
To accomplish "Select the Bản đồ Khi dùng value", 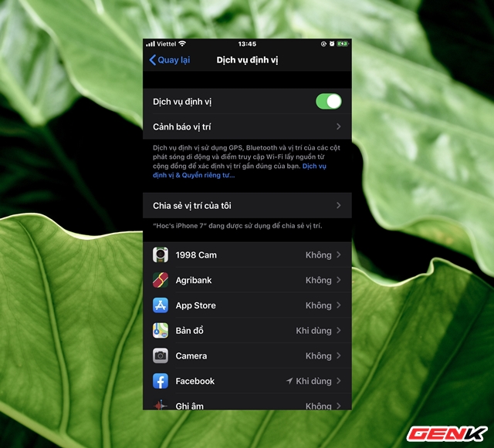I will [313, 331].
